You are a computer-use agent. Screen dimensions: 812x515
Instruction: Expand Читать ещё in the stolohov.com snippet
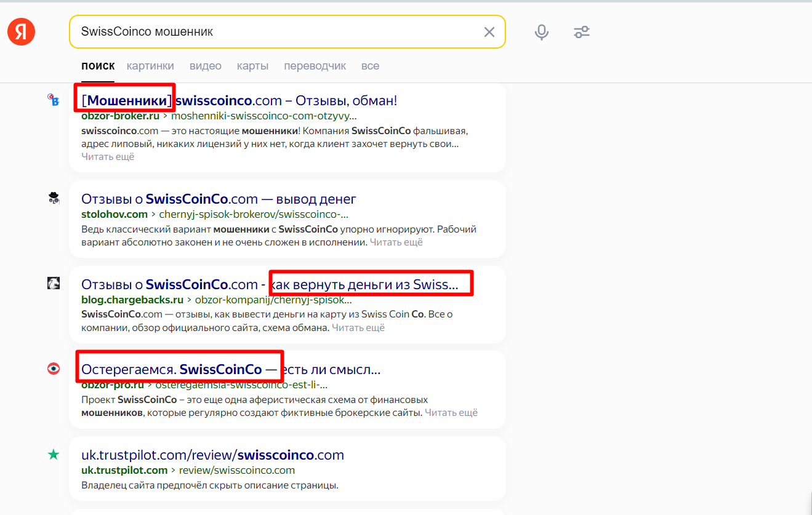click(396, 242)
